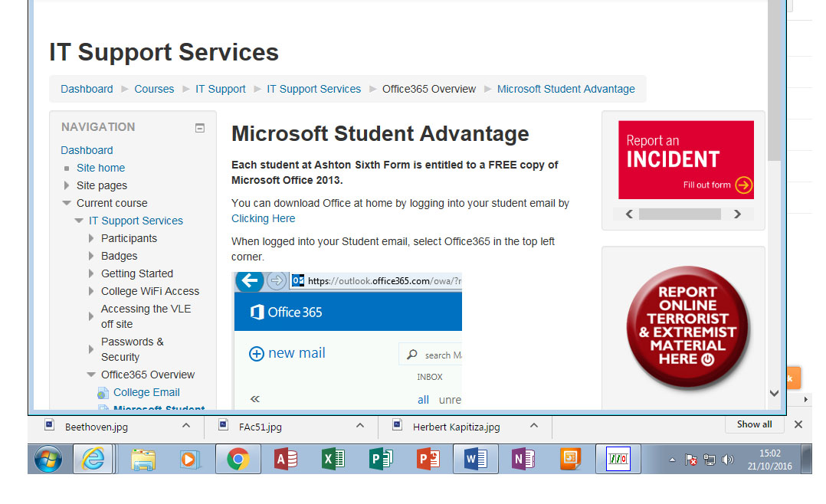Image resolution: width=826 pixels, height=504 pixels.
Task: Open College Email navigation item
Action: pyautogui.click(x=146, y=392)
